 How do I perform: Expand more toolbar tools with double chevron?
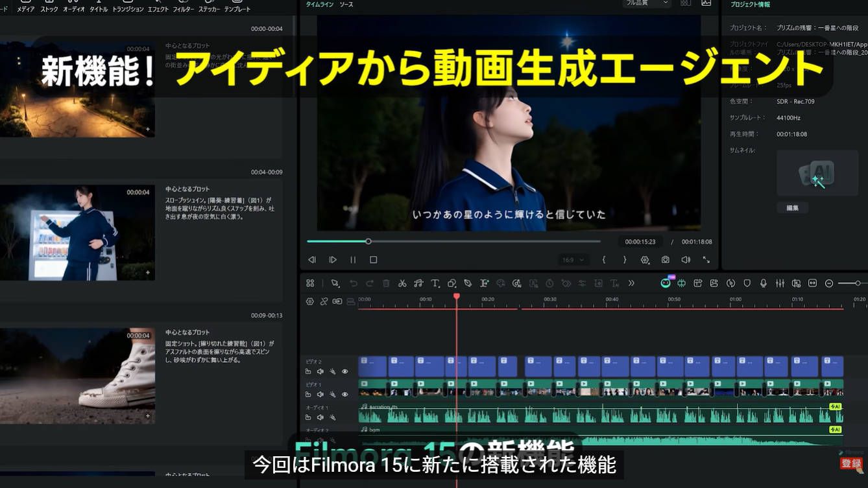(631, 283)
